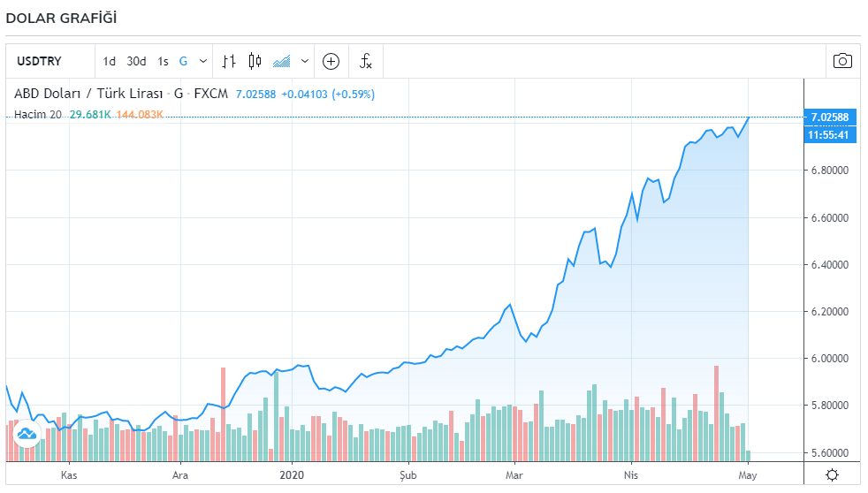Select the candlestick chart style icon
The width and height of the screenshot is (868, 493).
click(x=255, y=61)
